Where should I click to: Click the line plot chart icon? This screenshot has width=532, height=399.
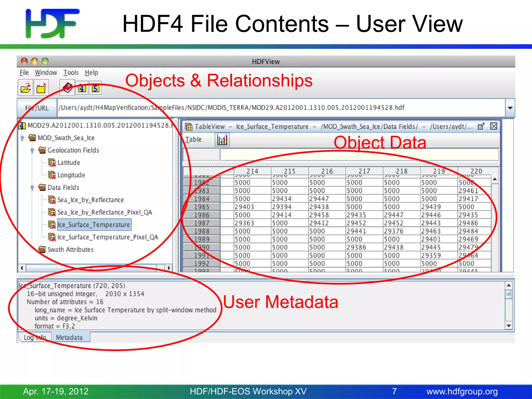pos(222,140)
